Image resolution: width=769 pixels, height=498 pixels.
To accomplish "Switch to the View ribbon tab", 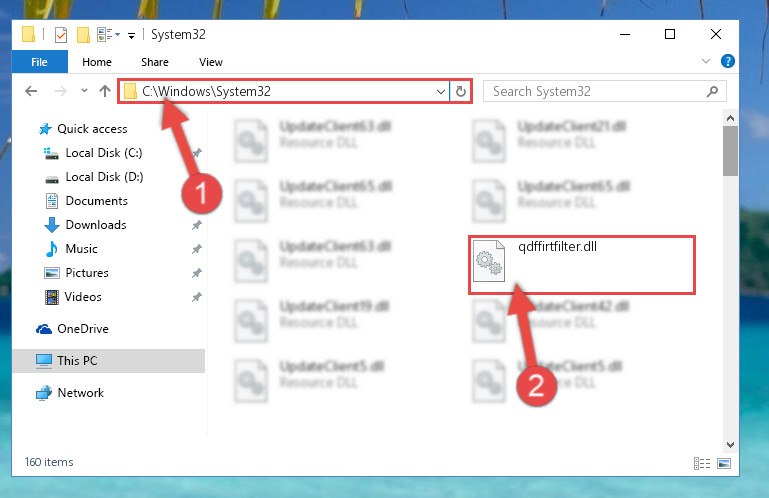I will [x=211, y=62].
